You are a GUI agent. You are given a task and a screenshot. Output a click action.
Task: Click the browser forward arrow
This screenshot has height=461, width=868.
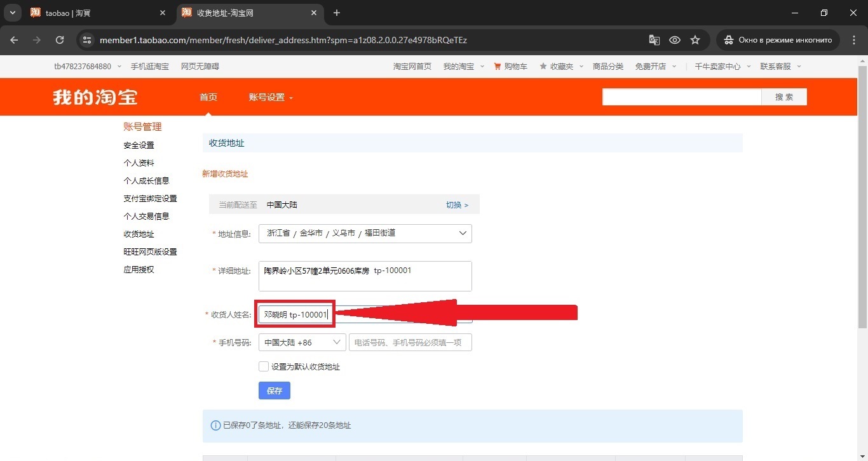click(x=37, y=40)
